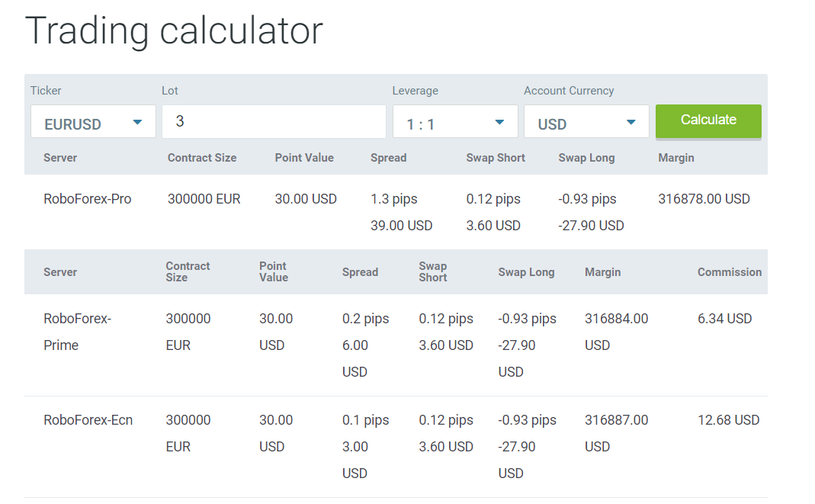Image resolution: width=815 pixels, height=504 pixels.
Task: Click the 6.34 USD commission value
Action: (x=724, y=319)
